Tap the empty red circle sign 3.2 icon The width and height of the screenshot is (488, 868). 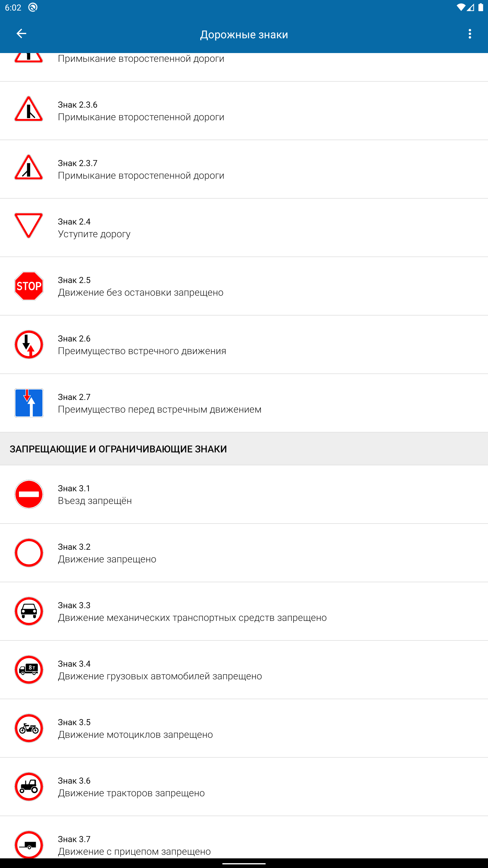tap(29, 553)
